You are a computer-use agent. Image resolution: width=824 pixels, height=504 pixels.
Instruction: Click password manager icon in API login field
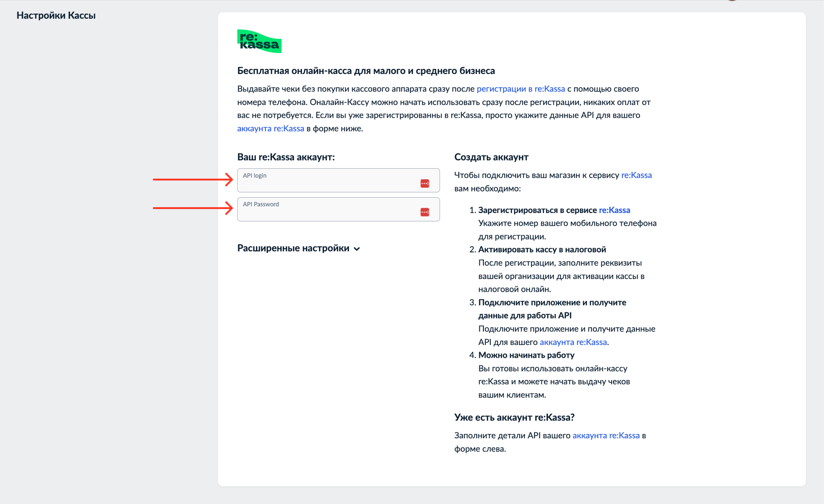pyautogui.click(x=424, y=183)
